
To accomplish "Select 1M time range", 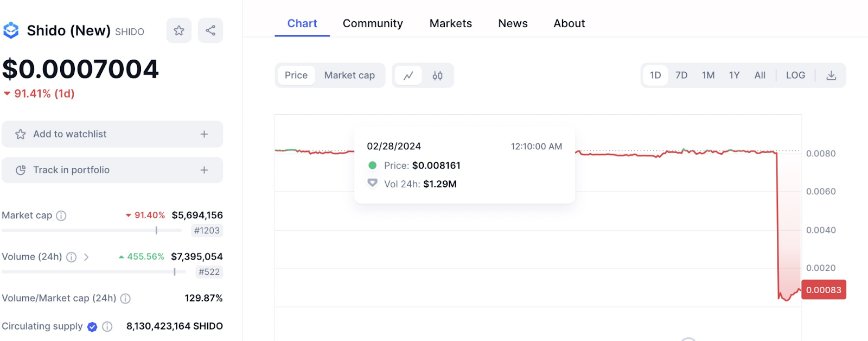I will pos(708,75).
